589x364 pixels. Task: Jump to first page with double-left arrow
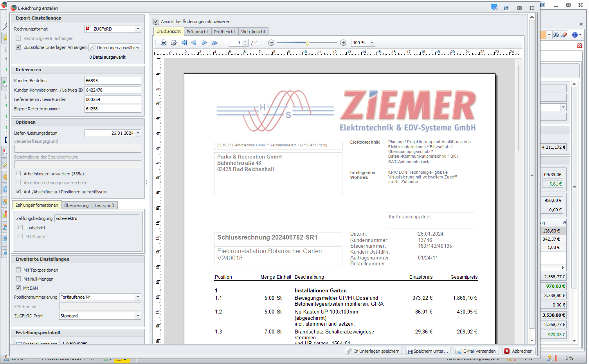pos(184,43)
